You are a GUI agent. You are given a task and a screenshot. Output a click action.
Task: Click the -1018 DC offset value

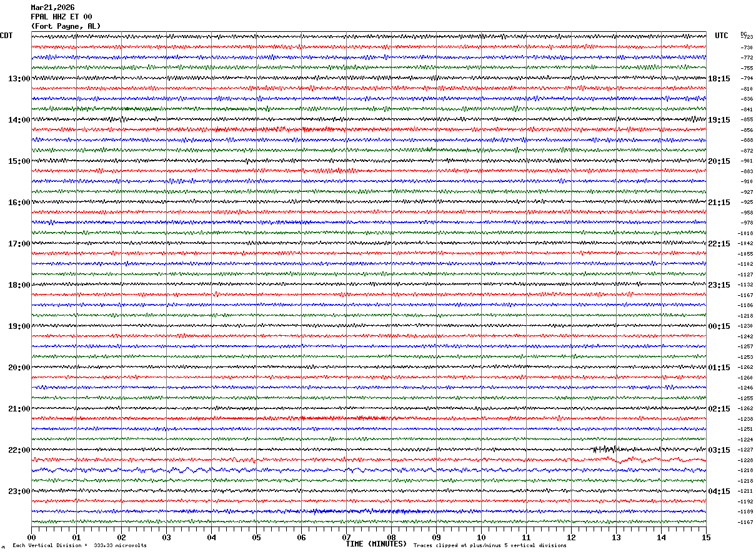pyautogui.click(x=745, y=233)
